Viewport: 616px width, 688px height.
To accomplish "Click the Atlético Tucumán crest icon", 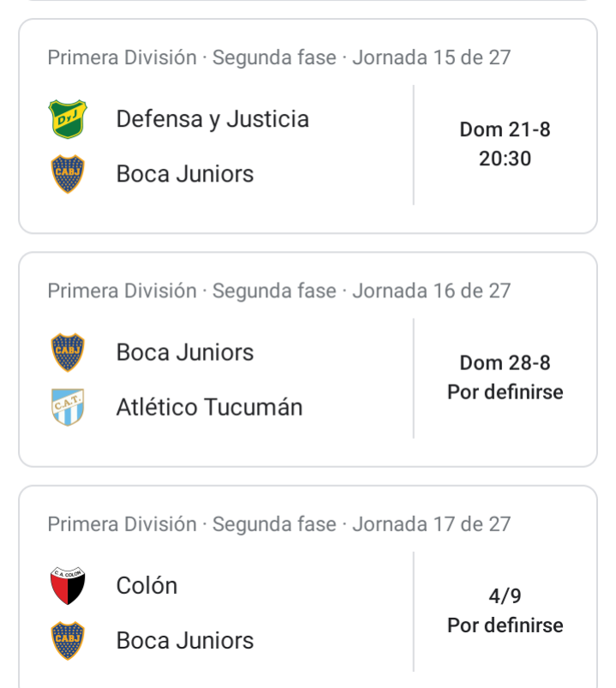I will [x=68, y=407].
